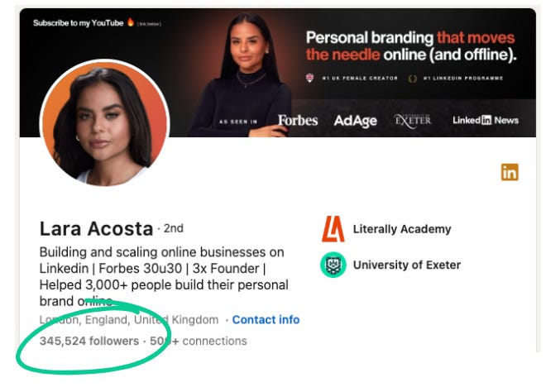Click the University of Exeter crest icon

[x=333, y=265]
